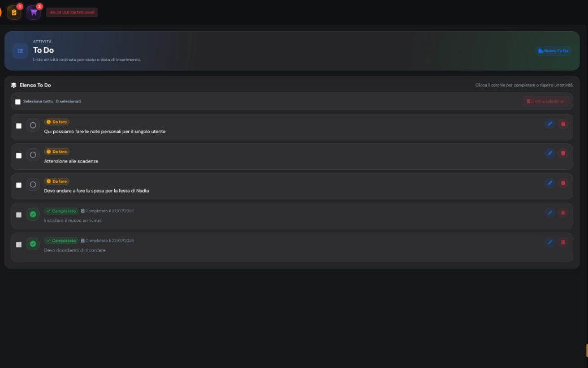Image resolution: width=588 pixels, height=368 pixels.
Task: Click the 'Da fare' badge on 'Attenzione alle scadenze'
Action: (57, 152)
